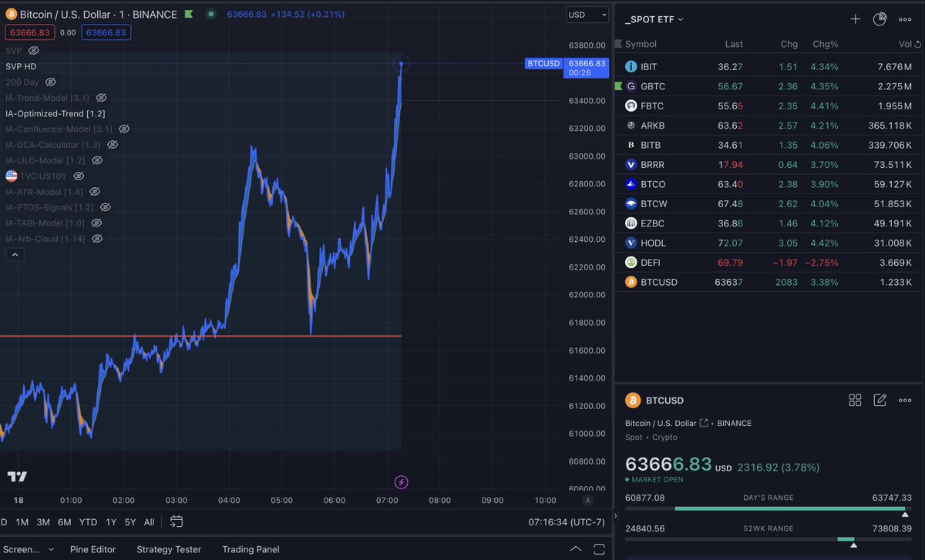Select All time range
925x560 pixels.
149,521
